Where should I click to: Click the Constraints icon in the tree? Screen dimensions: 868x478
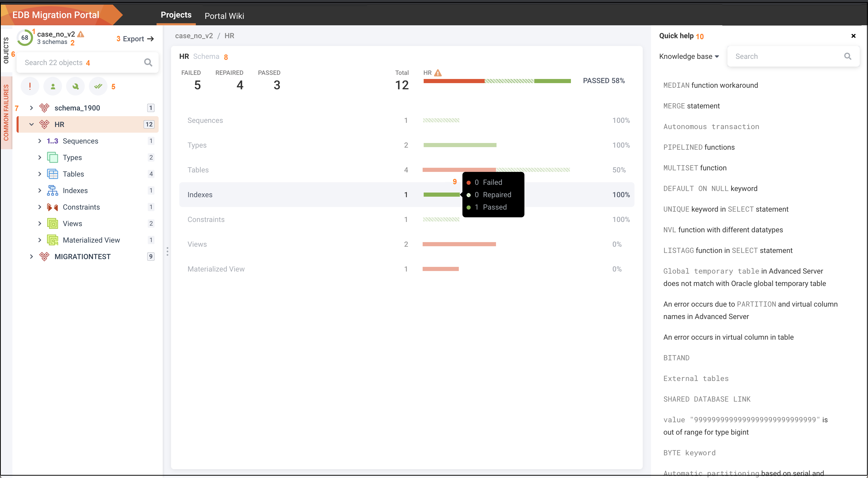[52, 207]
